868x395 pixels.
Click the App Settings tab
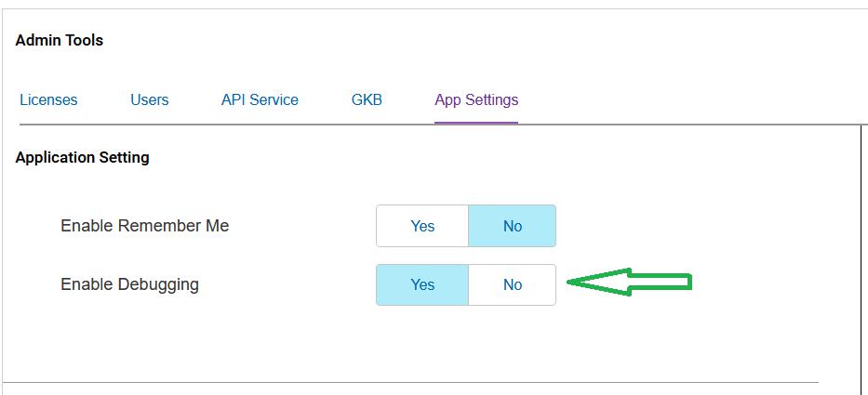click(476, 99)
